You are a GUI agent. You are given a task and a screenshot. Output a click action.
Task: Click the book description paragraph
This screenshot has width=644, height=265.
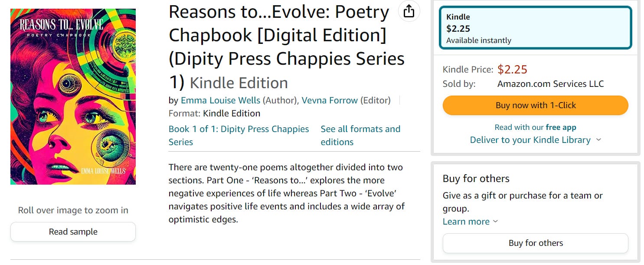tap(287, 193)
